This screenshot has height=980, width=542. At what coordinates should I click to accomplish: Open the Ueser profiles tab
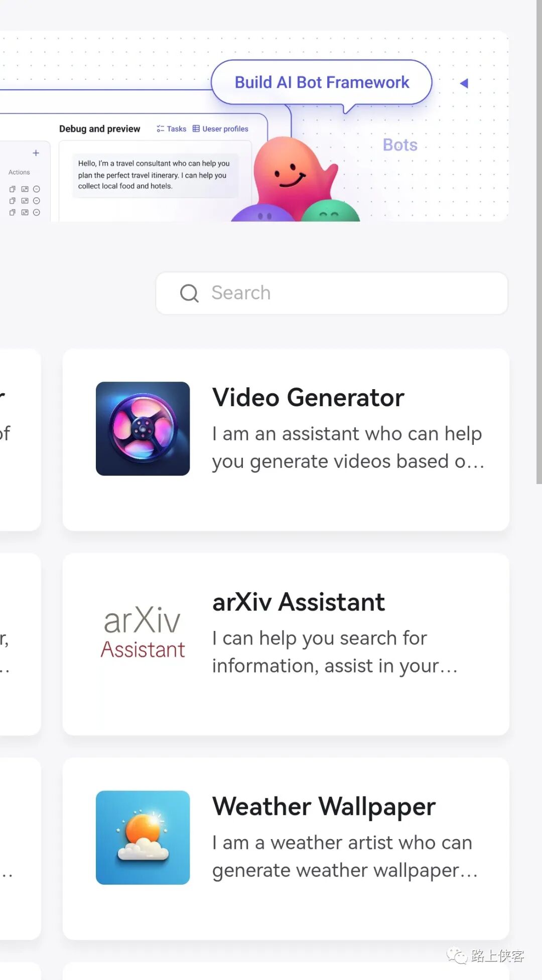220,129
